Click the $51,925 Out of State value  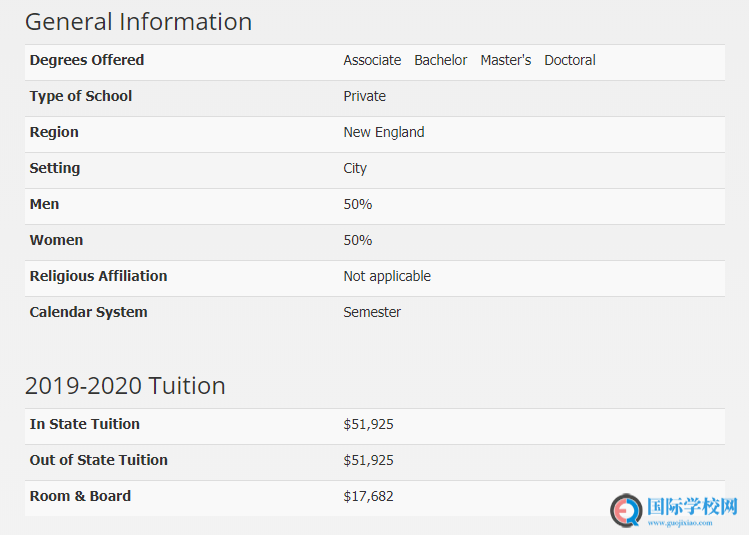[368, 460]
